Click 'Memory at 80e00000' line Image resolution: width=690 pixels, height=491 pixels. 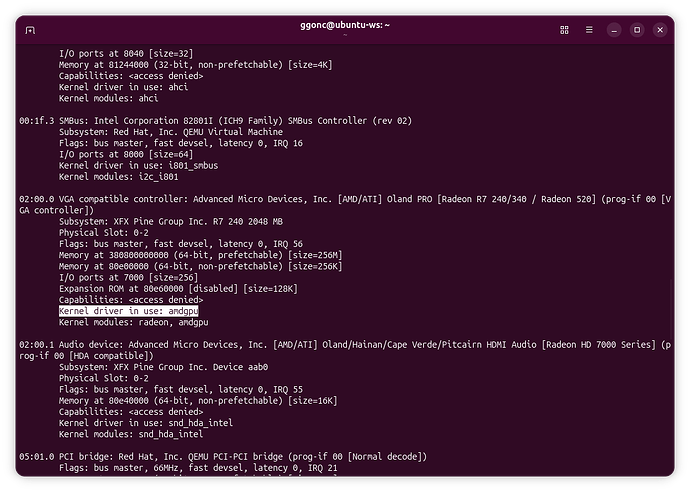click(x=200, y=267)
